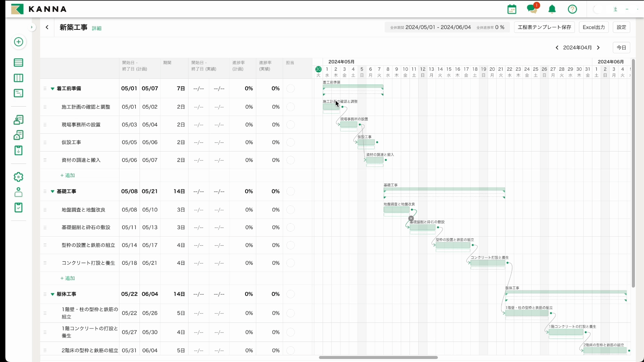This screenshot has width=644, height=362.
Task: Collapse the 着工前準備 task group
Action: point(52,89)
